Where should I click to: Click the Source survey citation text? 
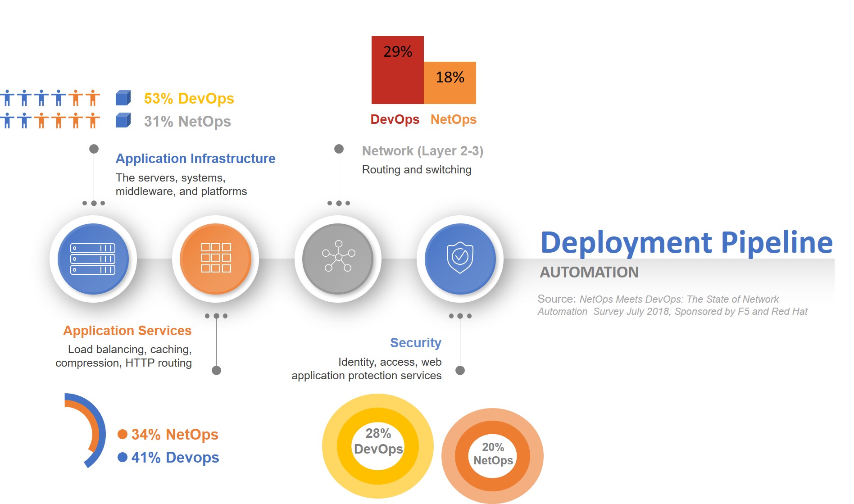coord(672,305)
